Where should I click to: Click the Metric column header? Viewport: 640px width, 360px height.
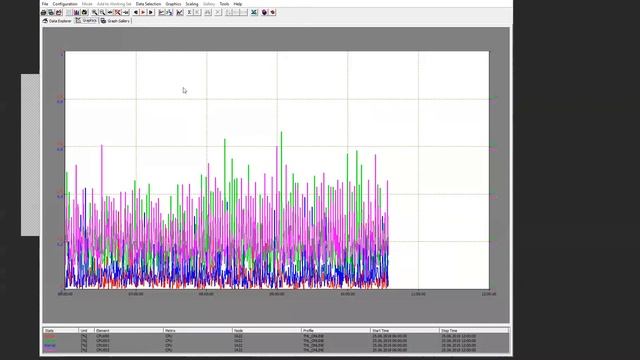pos(198,331)
